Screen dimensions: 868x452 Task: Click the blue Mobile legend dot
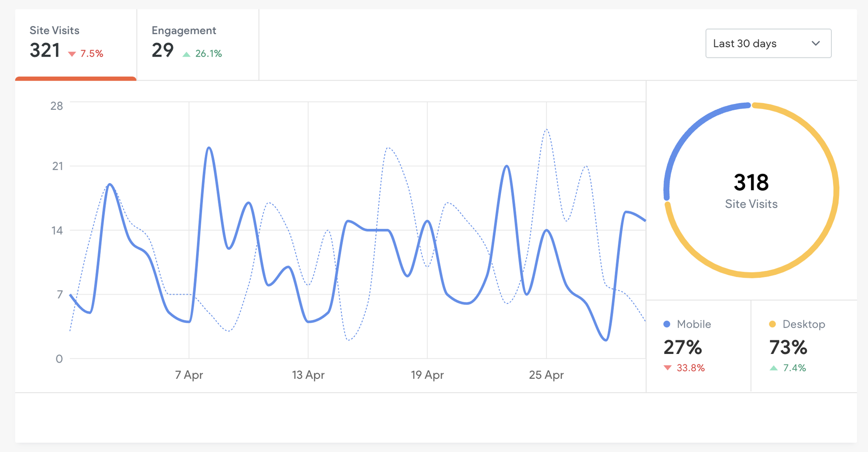[x=667, y=324]
